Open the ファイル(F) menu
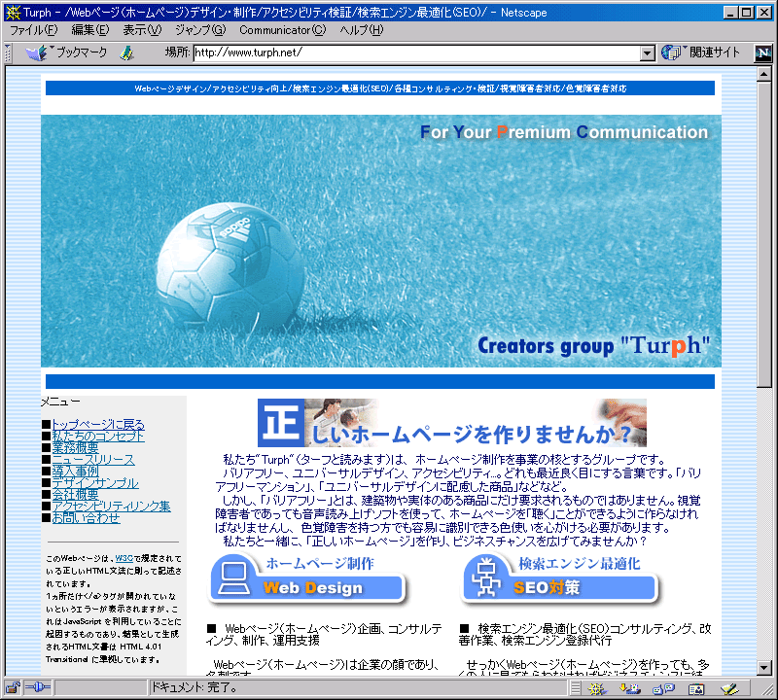The image size is (778, 700). (34, 30)
